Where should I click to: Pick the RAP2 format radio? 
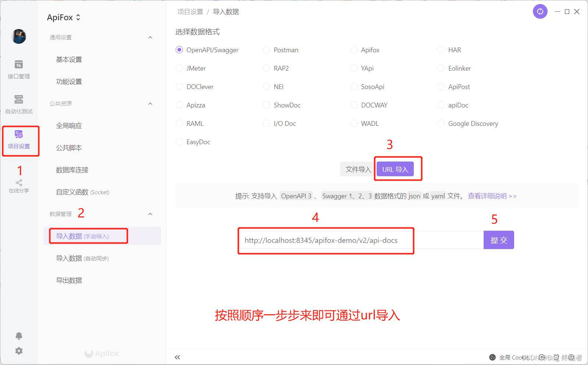point(266,68)
